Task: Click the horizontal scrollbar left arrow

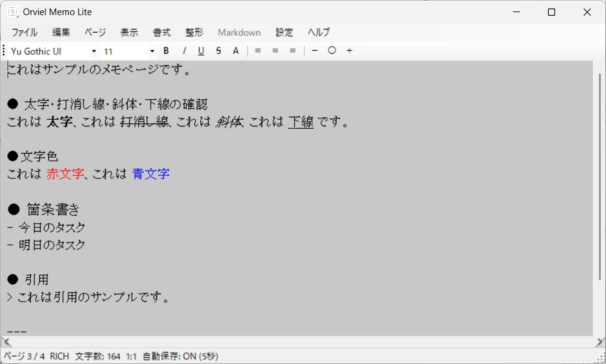Action: [6, 342]
